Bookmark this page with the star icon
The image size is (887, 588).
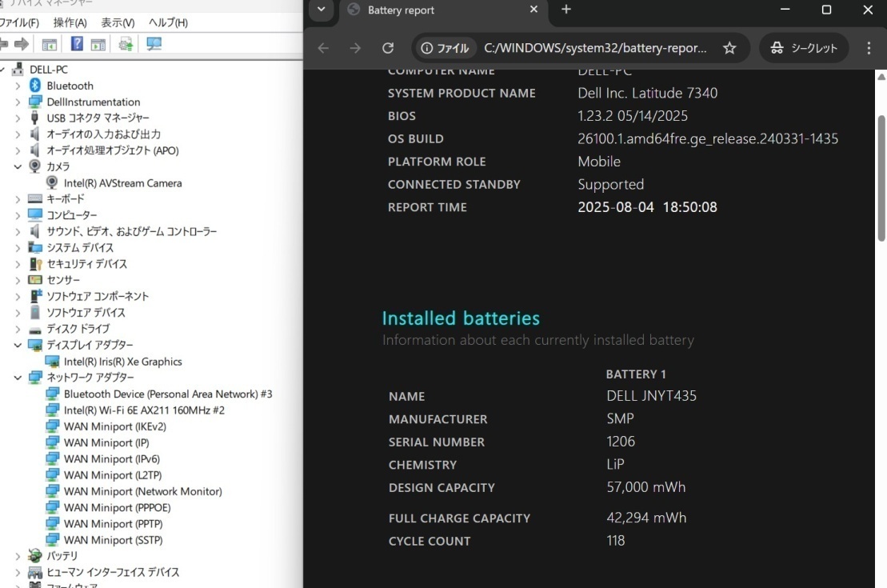pyautogui.click(x=729, y=48)
